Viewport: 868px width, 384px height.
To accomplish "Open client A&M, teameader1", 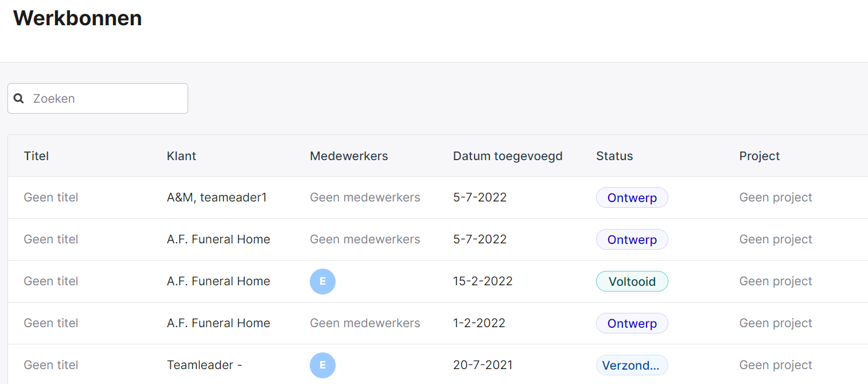I will click(x=217, y=197).
